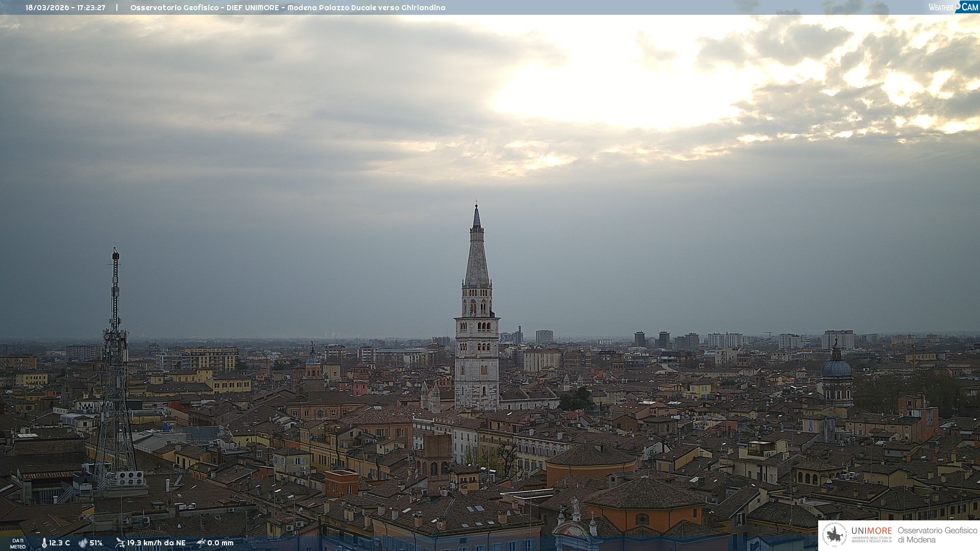Click the wind anemometer icon
Screen dimensions: 980x551
(120, 543)
